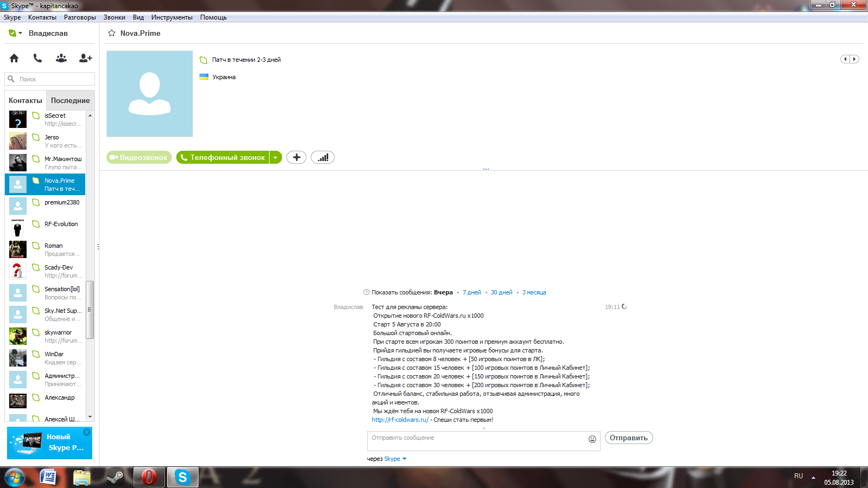
Task: Select the Александр contact
Action: (x=45, y=401)
